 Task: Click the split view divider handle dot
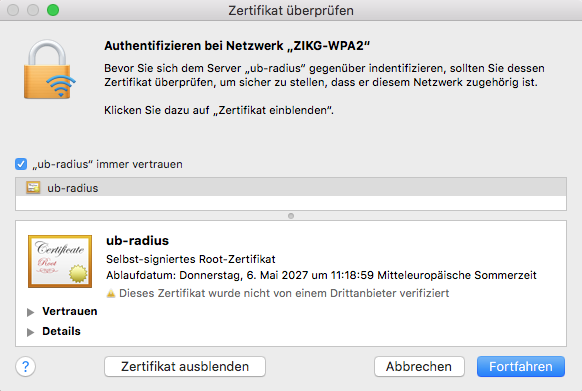pyautogui.click(x=291, y=216)
